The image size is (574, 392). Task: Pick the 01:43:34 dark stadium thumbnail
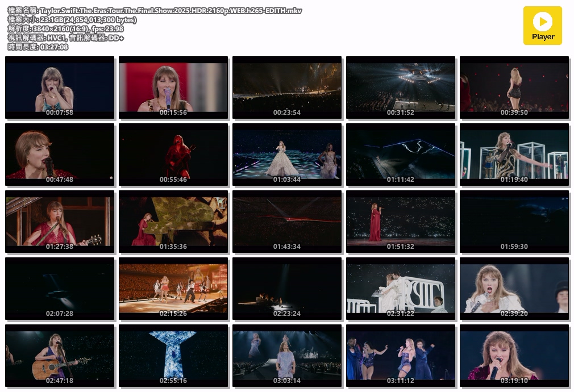pos(287,222)
